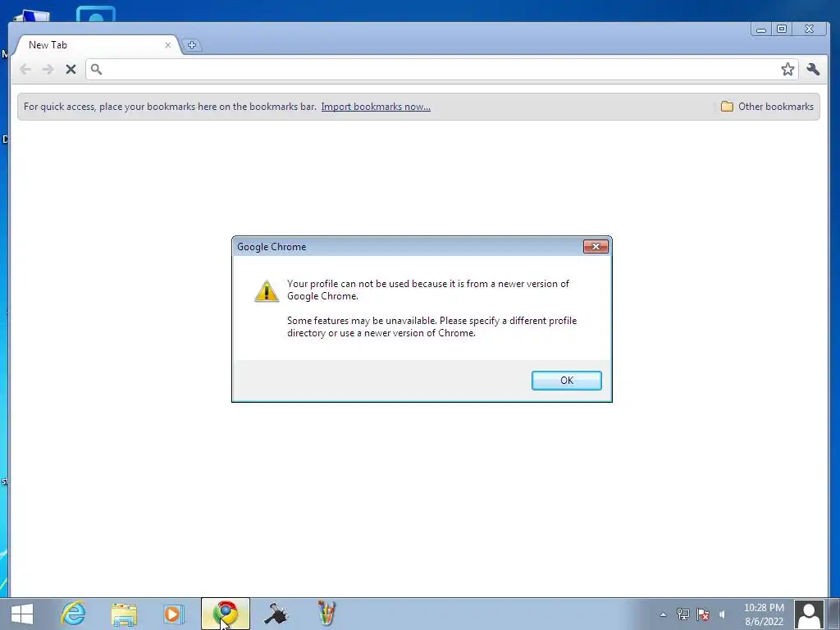Click the Forward arrow in the Chrome toolbar
This screenshot has height=630, width=840.
click(48, 69)
